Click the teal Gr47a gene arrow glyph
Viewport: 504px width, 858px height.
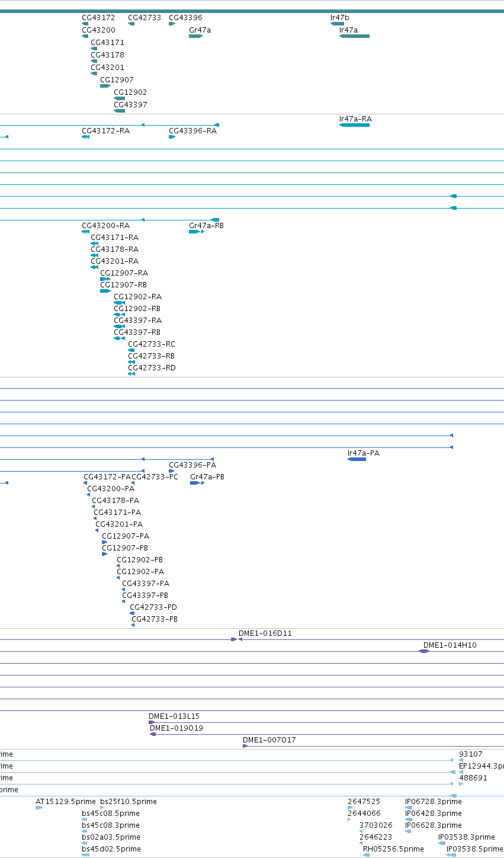(x=196, y=36)
